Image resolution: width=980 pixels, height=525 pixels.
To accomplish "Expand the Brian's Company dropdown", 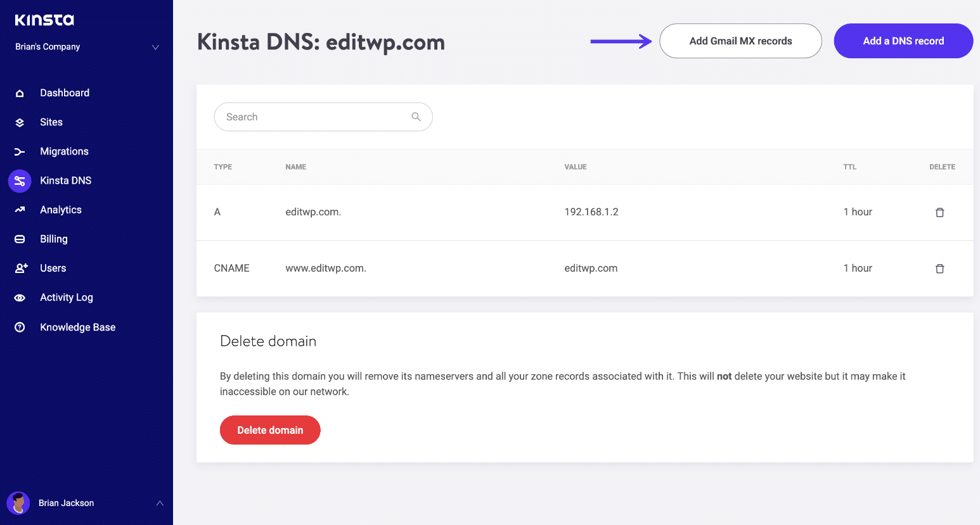I will [155, 46].
